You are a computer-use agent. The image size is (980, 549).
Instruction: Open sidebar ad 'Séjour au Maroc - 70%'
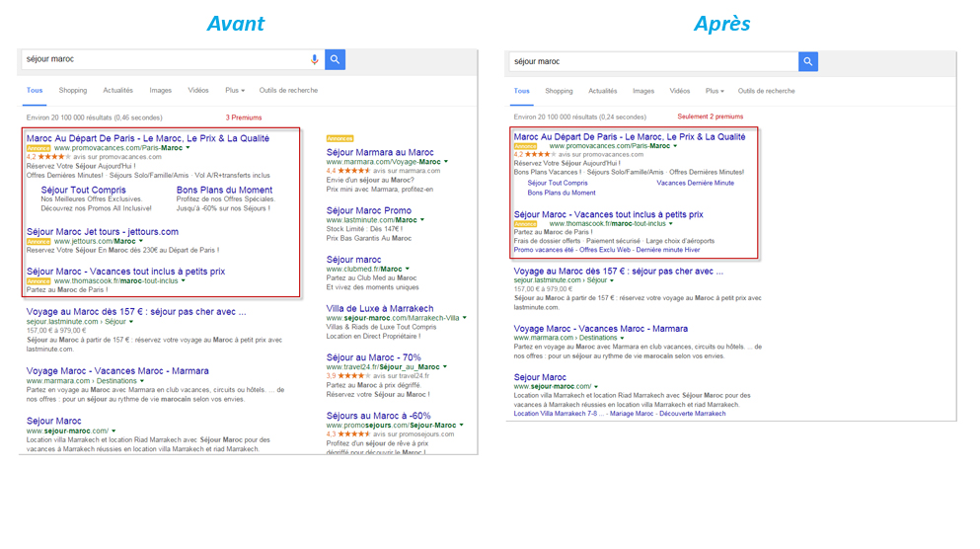pos(374,357)
